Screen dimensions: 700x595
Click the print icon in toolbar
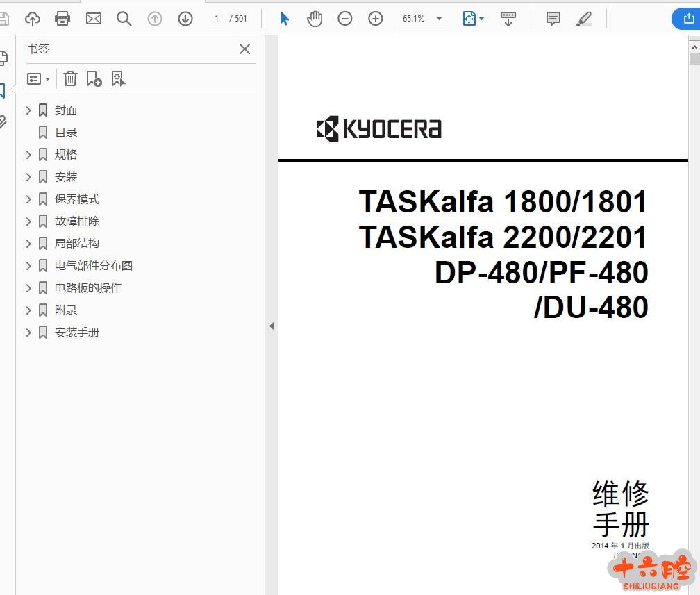click(x=63, y=19)
